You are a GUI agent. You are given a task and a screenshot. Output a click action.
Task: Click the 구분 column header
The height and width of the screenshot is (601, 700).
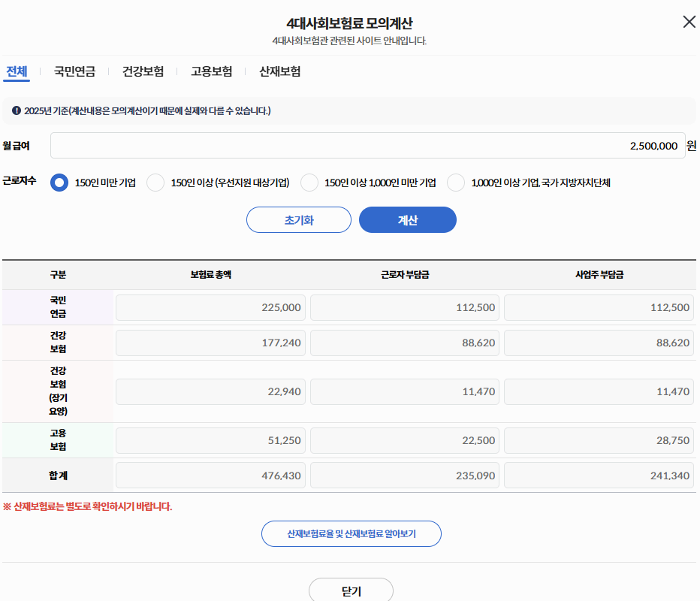(58, 275)
